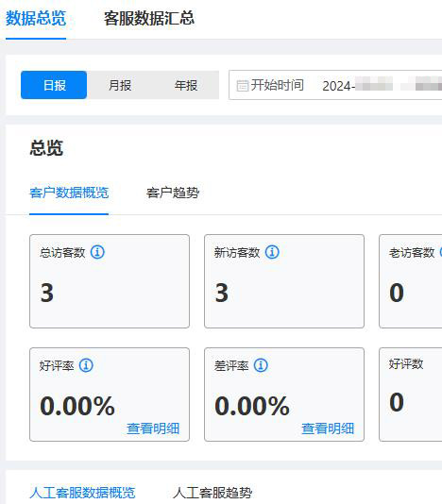Switch to 人工客服趋势 tab
This screenshot has height=504, width=442.
[212, 493]
